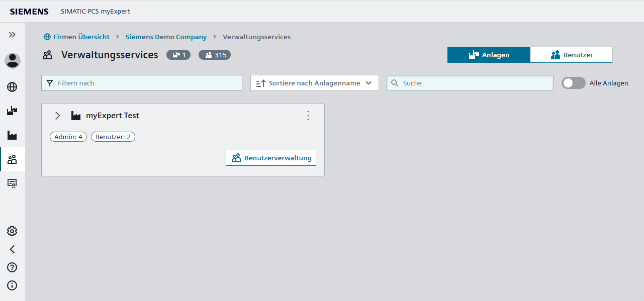The width and height of the screenshot is (644, 301).
Task: Switch to the Anlagen tab
Action: (489, 55)
